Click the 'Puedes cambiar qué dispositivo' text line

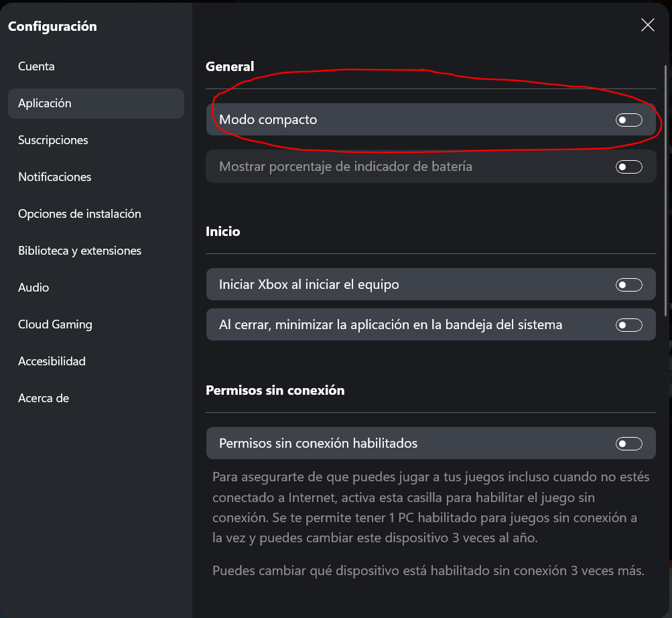428,571
